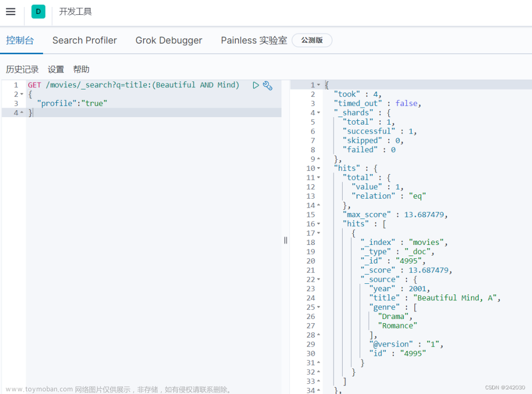Click the "_index" : "movies" line

[x=404, y=242]
